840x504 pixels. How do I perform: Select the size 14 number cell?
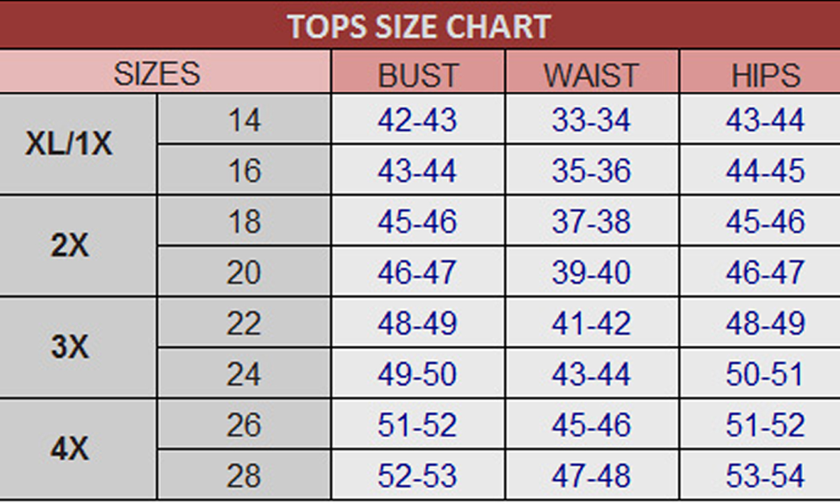coord(244,120)
